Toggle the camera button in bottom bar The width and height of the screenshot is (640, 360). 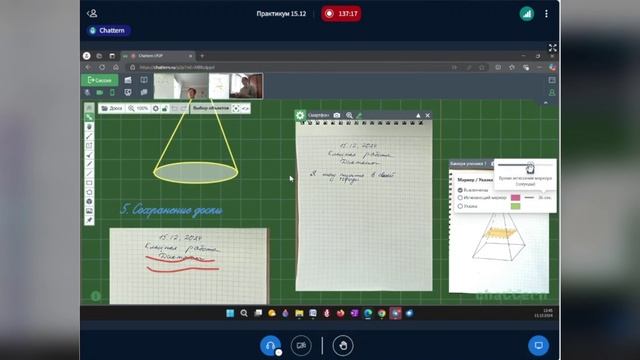[301, 345]
